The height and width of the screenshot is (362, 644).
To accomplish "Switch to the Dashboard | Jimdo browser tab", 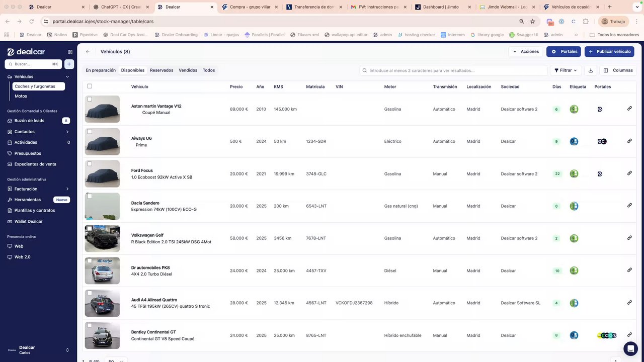I will point(443,7).
